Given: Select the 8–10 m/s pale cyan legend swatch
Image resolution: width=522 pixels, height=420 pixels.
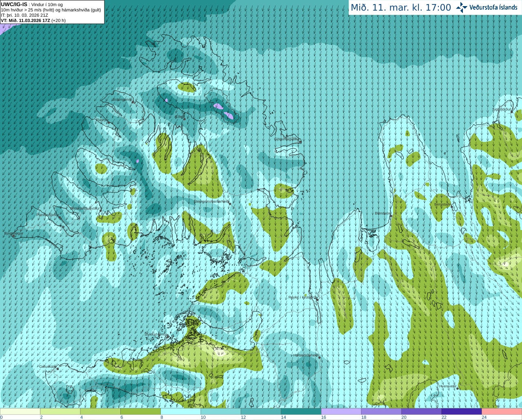Looking at the screenshot, I should (x=181, y=411).
